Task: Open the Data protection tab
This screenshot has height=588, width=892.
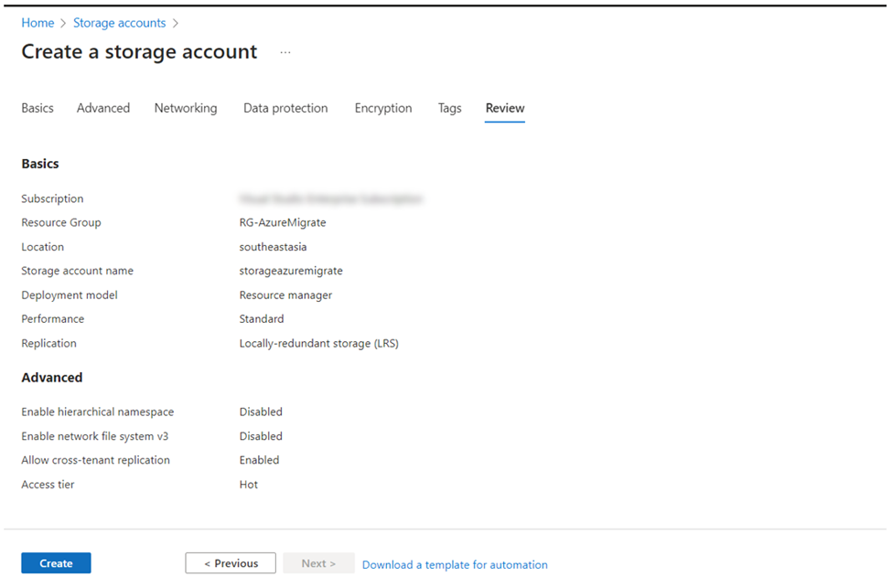Action: click(x=285, y=108)
